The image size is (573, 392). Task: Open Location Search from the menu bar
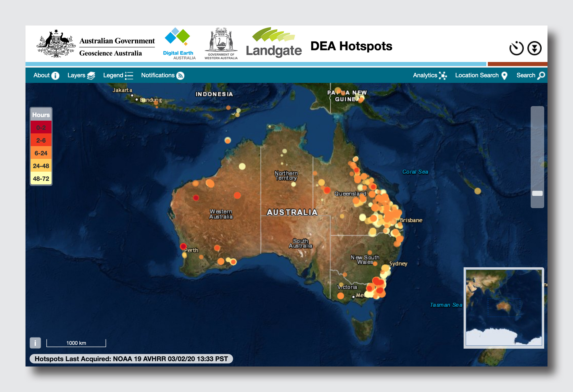pos(477,75)
